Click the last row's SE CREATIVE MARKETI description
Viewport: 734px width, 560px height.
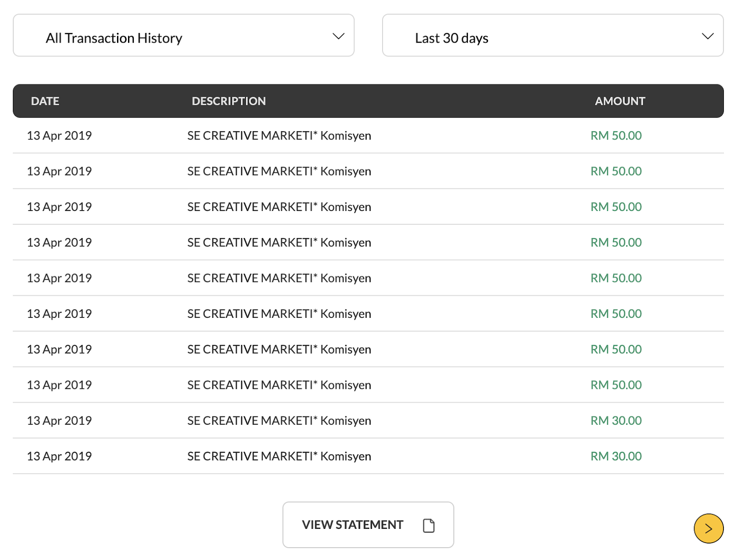(279, 456)
